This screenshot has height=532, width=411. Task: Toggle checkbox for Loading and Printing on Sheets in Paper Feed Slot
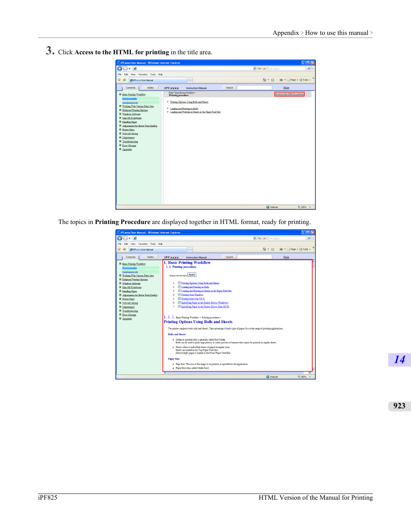click(179, 291)
